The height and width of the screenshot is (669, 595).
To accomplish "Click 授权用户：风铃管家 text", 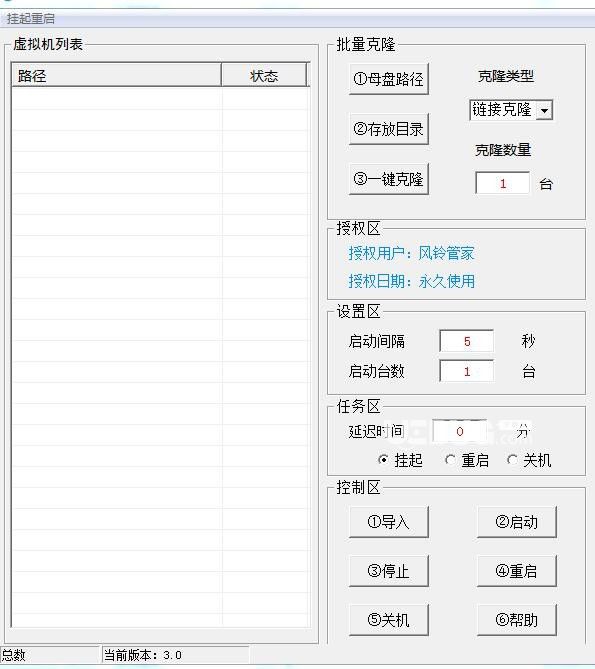I will [x=411, y=253].
